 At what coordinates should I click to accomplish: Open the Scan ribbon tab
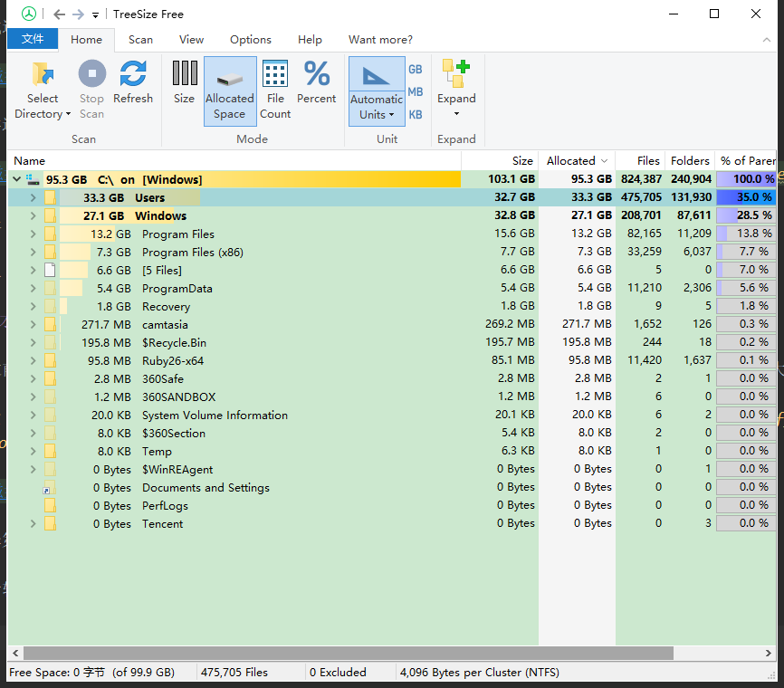pos(140,39)
